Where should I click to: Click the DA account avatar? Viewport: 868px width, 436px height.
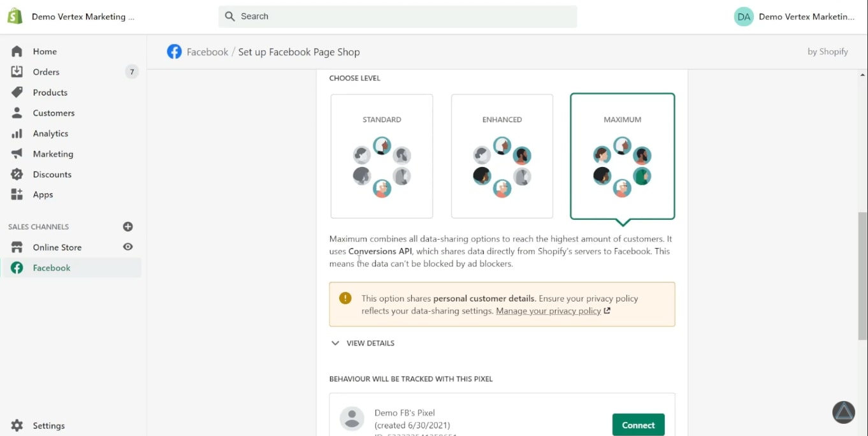click(x=744, y=17)
